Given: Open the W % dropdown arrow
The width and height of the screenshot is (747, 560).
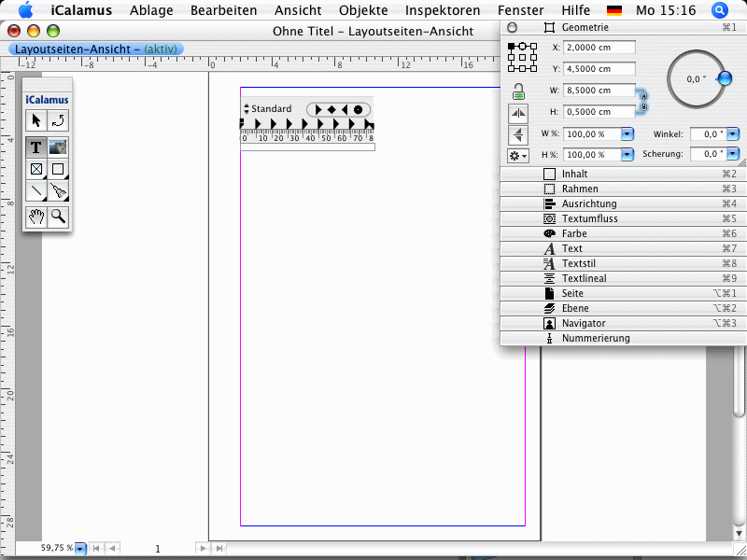Looking at the screenshot, I should (627, 134).
